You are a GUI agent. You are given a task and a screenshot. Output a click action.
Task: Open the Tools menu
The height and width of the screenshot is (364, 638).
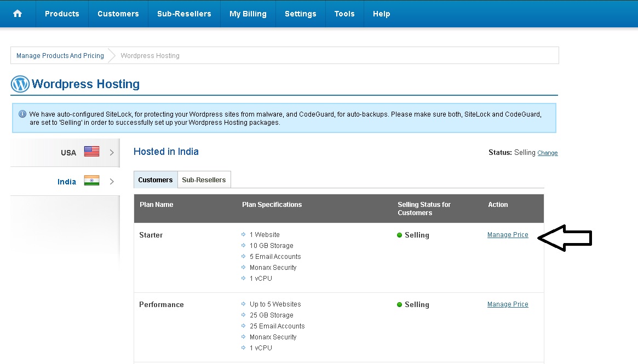tap(344, 14)
